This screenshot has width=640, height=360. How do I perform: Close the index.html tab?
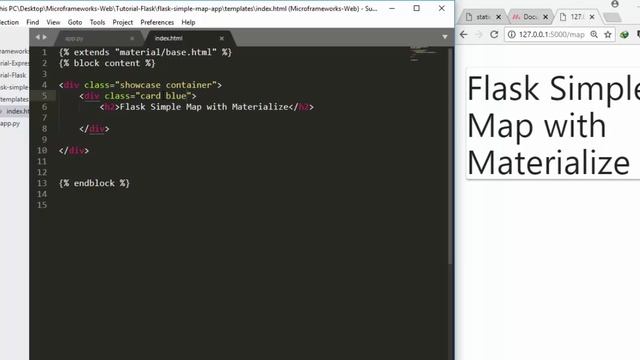222,38
